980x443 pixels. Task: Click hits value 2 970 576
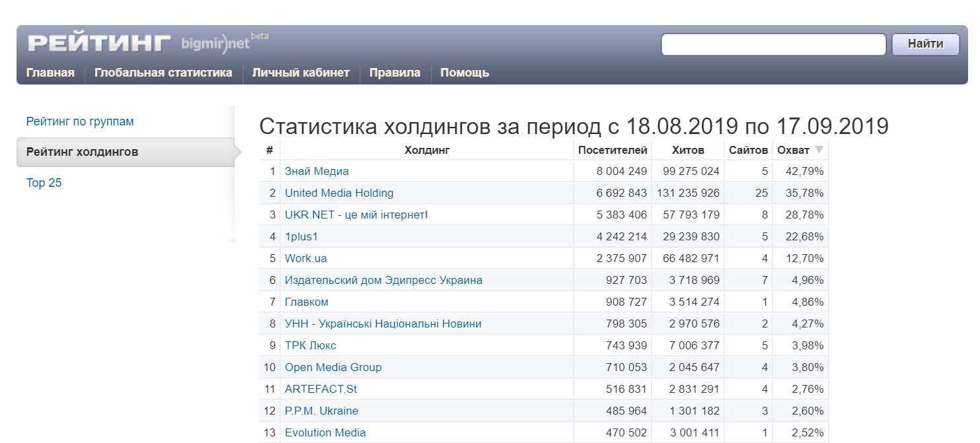695,324
